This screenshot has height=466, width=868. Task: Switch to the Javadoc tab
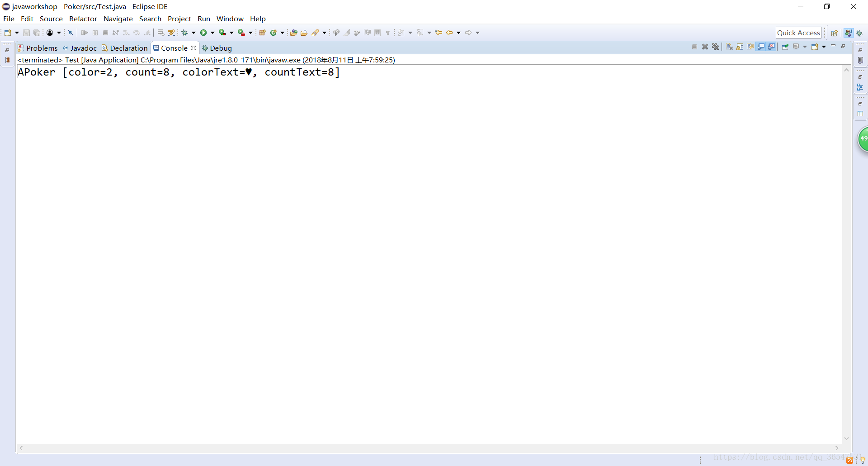pyautogui.click(x=80, y=48)
